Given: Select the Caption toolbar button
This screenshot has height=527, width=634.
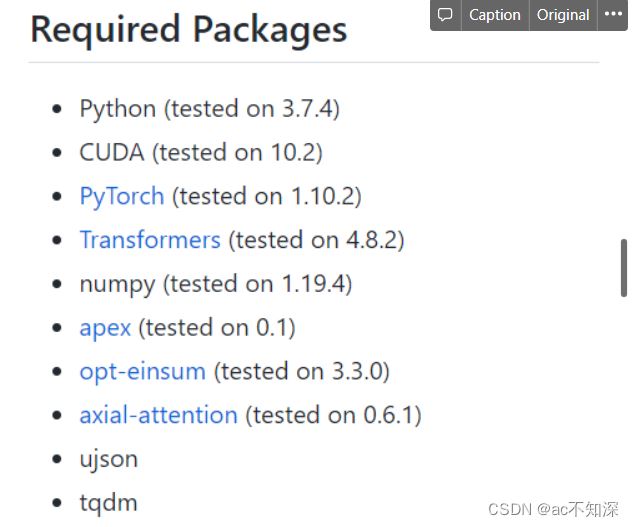Looking at the screenshot, I should pos(495,15).
